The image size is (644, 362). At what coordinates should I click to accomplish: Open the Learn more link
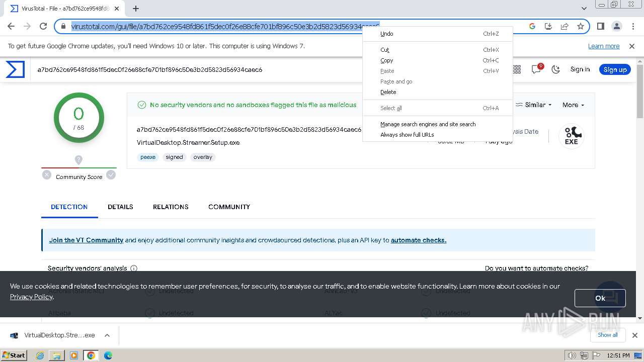tap(604, 46)
